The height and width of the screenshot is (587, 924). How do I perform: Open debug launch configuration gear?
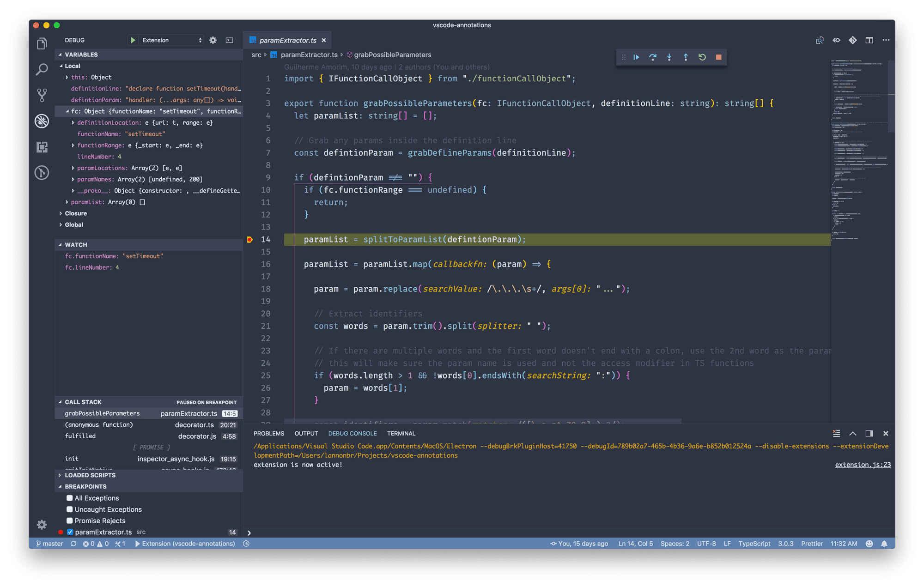pos(213,40)
